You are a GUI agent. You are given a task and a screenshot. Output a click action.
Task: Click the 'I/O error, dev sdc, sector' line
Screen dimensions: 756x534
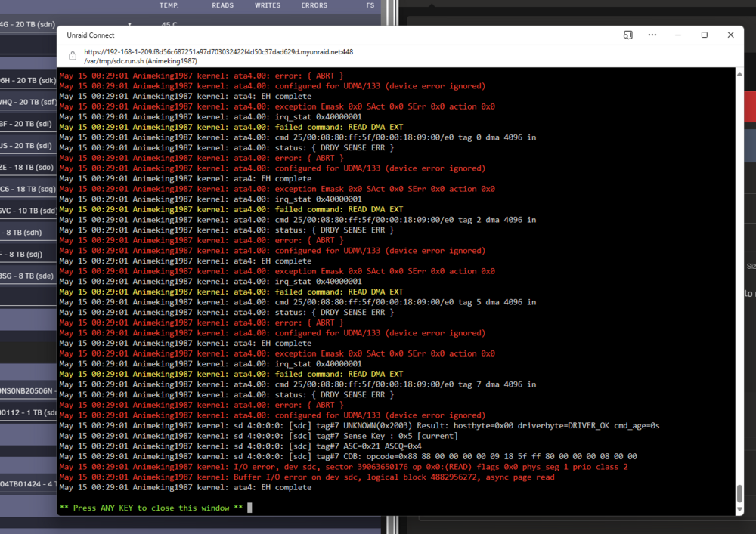[x=344, y=467]
